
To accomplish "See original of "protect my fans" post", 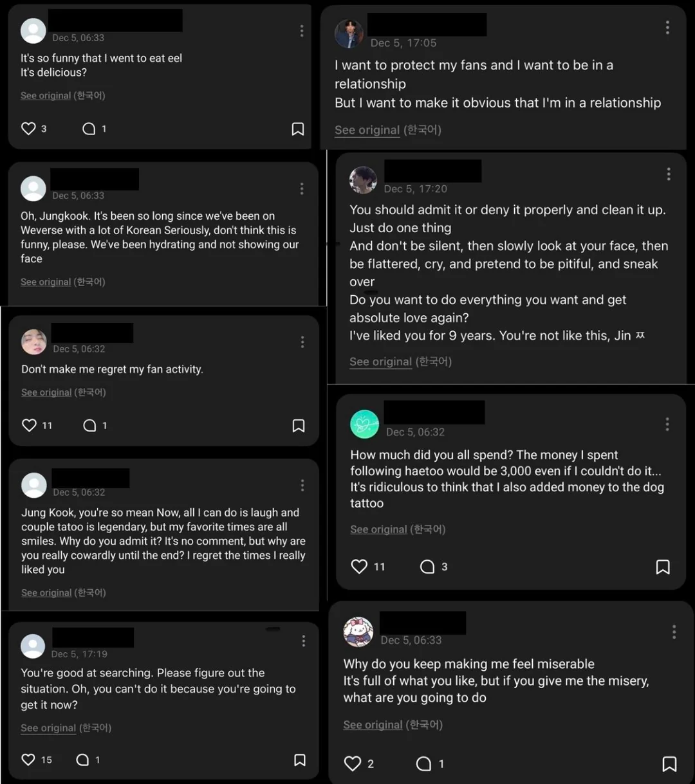I will (367, 130).
